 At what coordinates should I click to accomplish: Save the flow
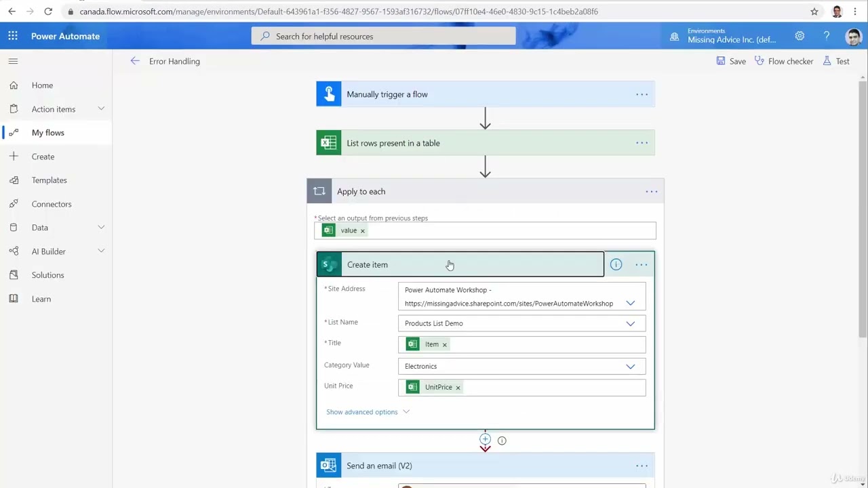pos(731,61)
